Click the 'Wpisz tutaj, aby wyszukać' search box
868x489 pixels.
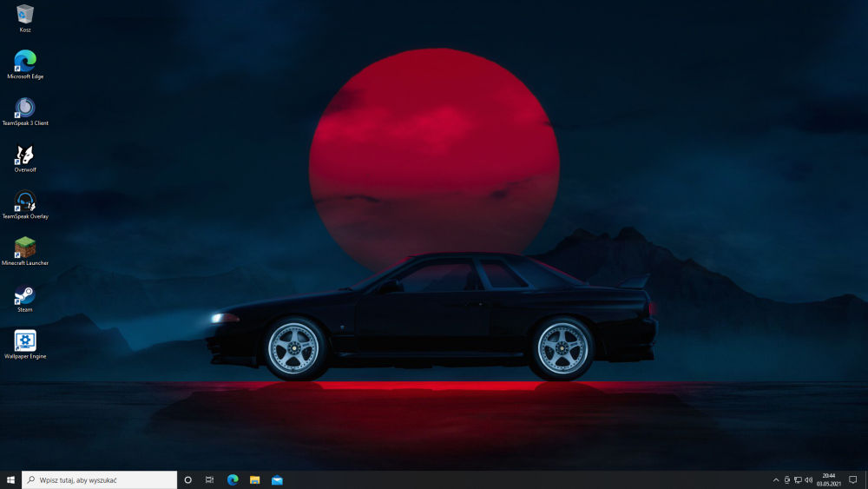click(x=100, y=479)
